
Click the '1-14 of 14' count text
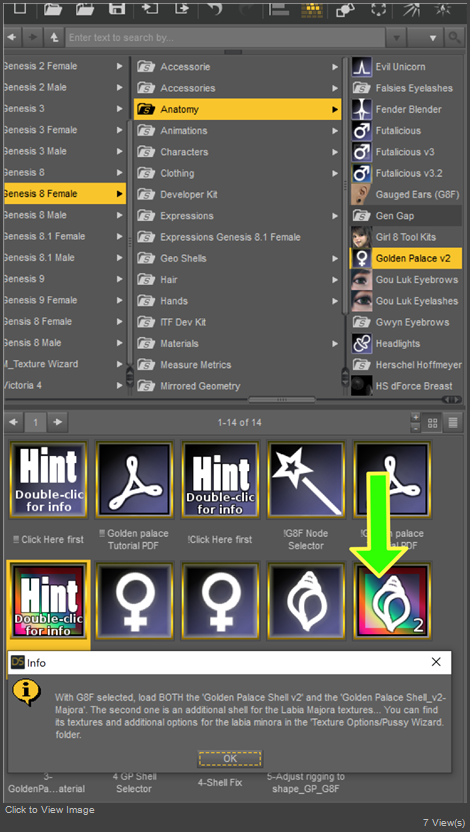point(239,423)
